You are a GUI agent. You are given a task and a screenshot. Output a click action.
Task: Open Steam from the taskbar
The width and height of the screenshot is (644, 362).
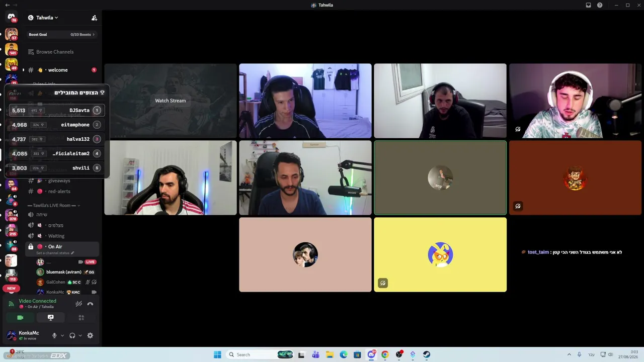[427, 354]
